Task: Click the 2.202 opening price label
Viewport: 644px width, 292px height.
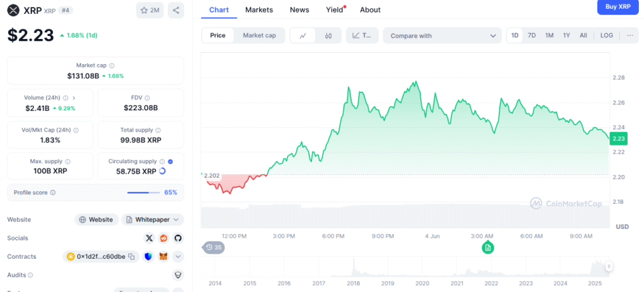Action: [x=211, y=176]
